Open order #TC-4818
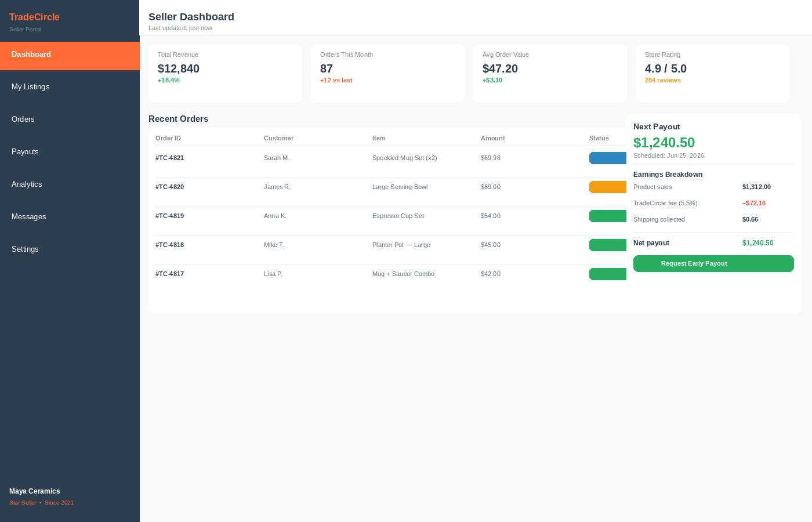Viewport: 812px width, 522px height. point(169,245)
